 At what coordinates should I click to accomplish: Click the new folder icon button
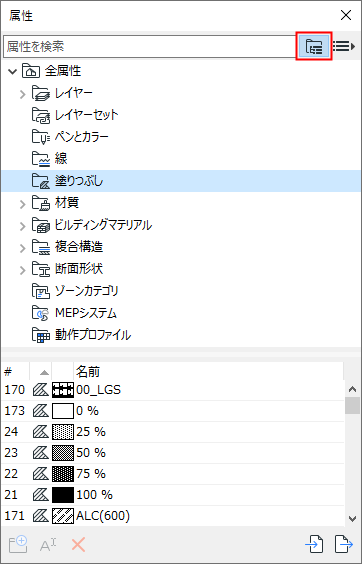click(18, 545)
